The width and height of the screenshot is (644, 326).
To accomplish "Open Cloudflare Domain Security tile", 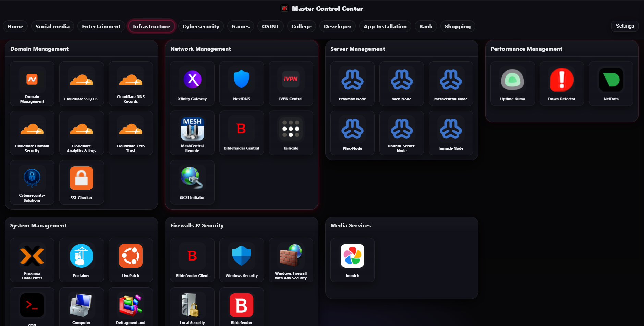I will (x=32, y=133).
